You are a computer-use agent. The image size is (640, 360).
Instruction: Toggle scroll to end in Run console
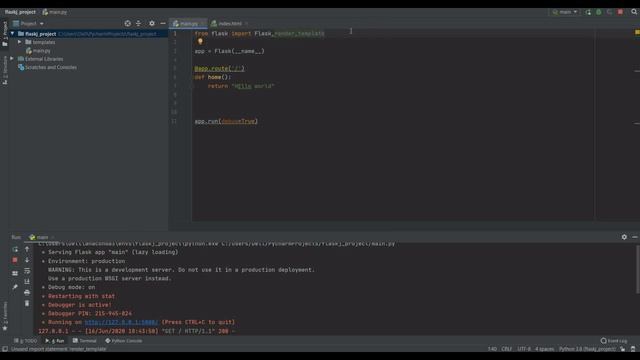pos(27,282)
